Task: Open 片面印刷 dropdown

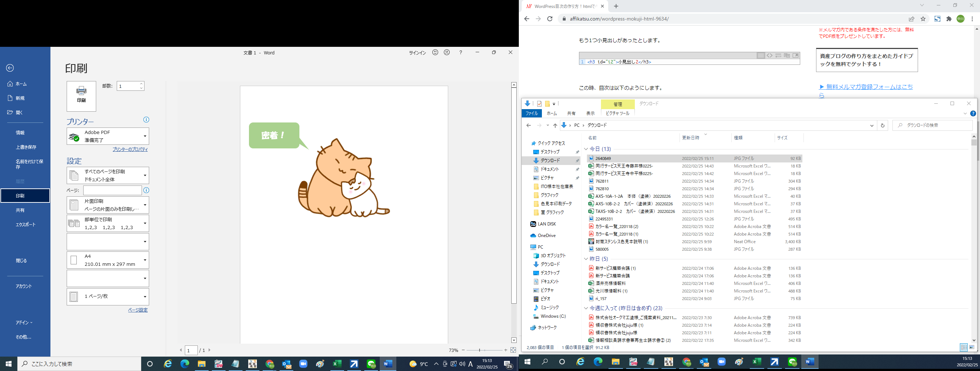Action: [108, 205]
